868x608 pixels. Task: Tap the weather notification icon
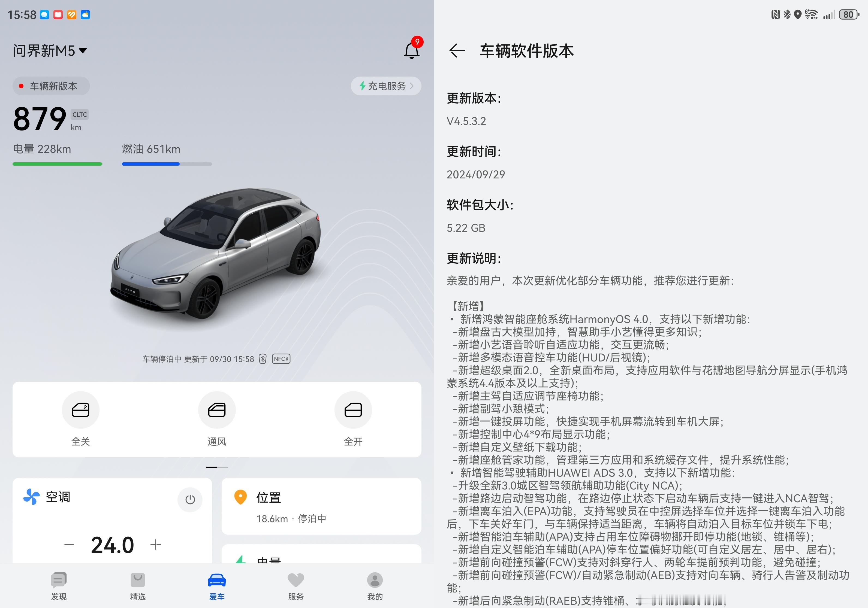[85, 15]
